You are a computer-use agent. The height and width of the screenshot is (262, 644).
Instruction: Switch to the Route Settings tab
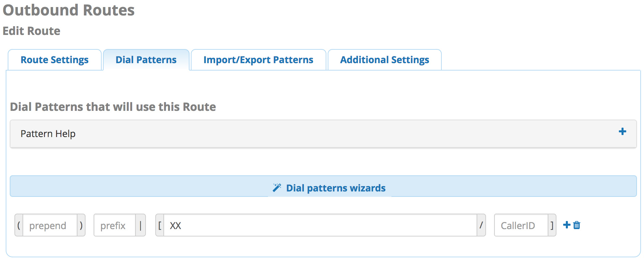point(54,59)
